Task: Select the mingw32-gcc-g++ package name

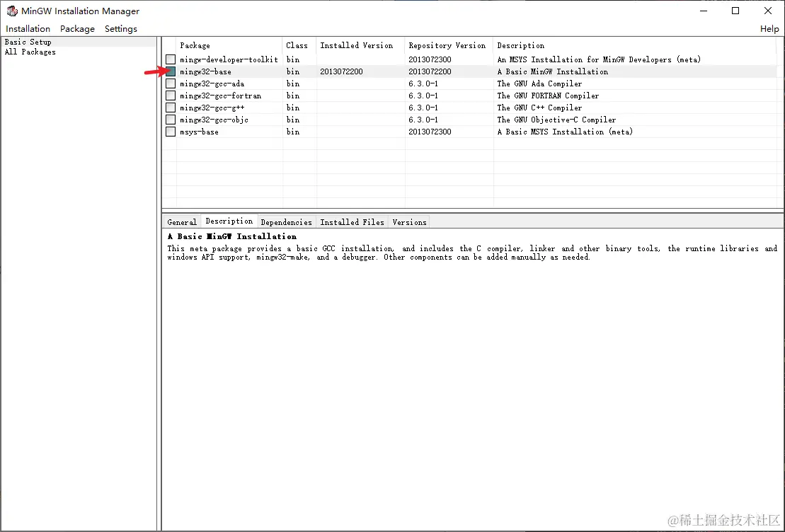Action: click(x=212, y=108)
